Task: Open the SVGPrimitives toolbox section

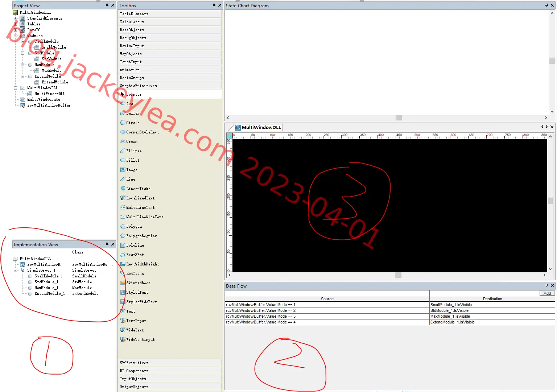Action: (170, 363)
